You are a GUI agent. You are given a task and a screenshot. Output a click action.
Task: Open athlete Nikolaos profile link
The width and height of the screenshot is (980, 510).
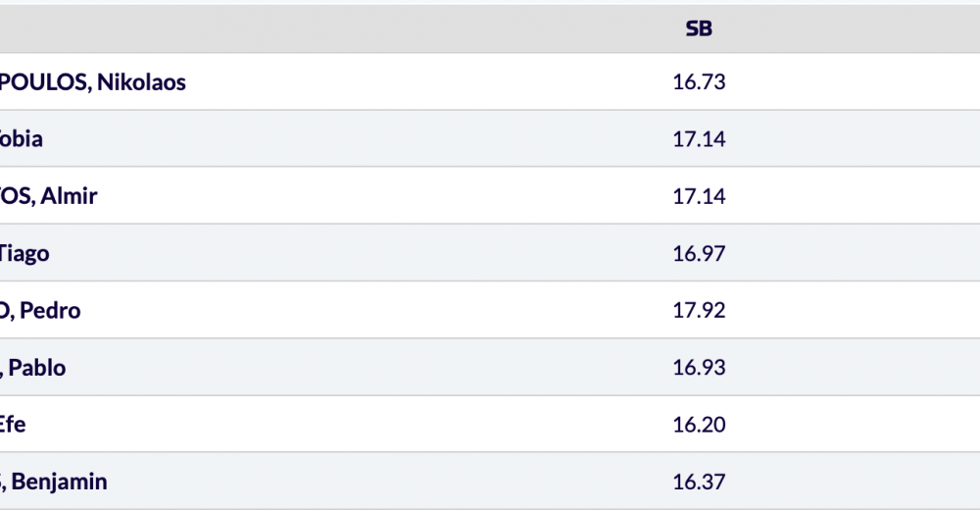[x=93, y=82]
